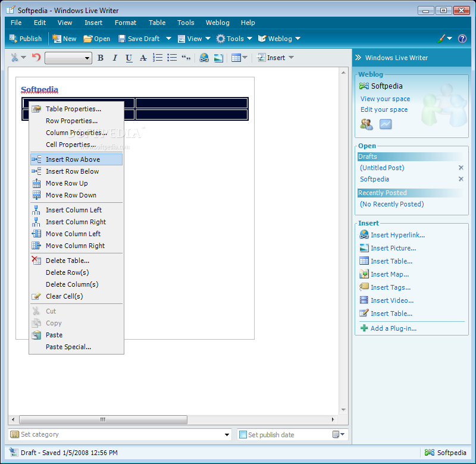The height and width of the screenshot is (464, 476).
Task: Choose Insert Column Left
Action: 77,210
